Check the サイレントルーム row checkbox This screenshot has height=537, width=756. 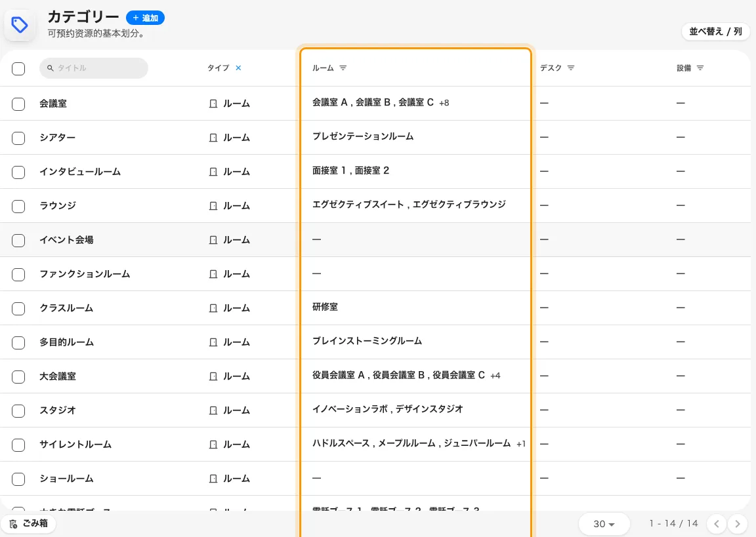coord(18,445)
